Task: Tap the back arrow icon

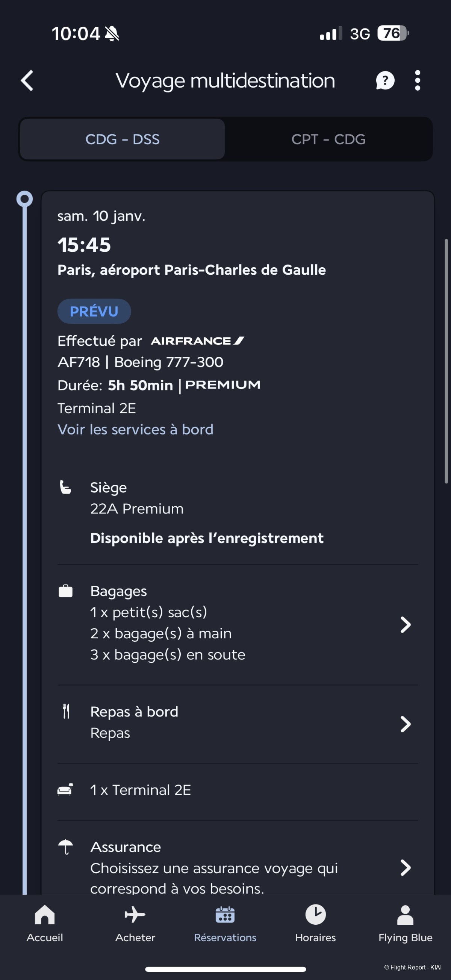Action: [27, 81]
